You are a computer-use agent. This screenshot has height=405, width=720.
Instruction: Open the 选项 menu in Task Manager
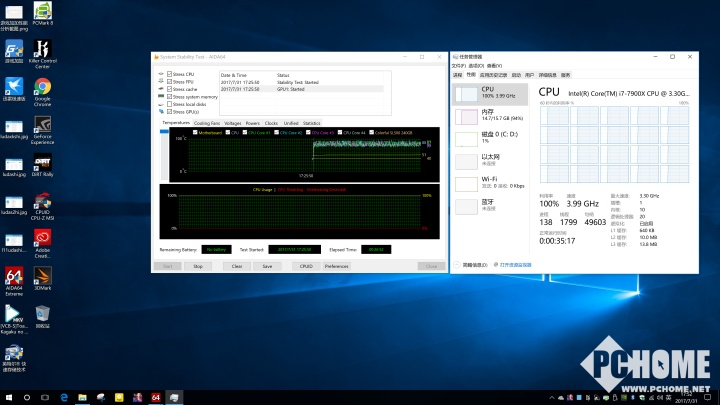tap(476, 66)
